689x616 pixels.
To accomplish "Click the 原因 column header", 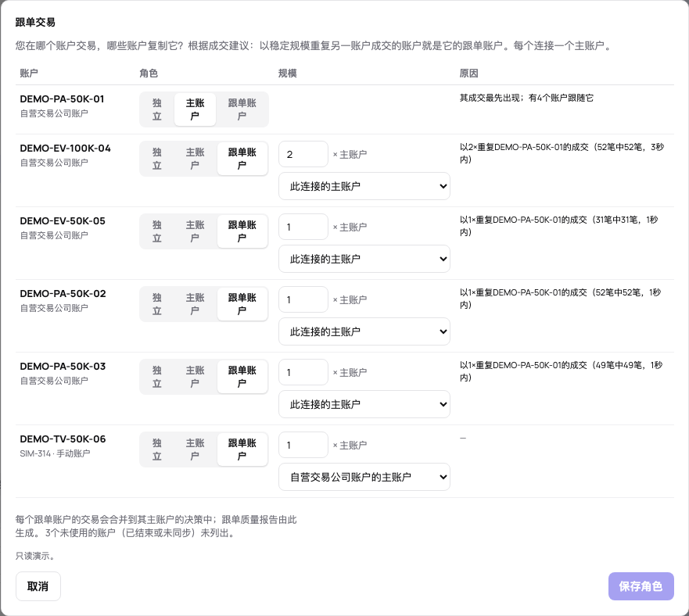I will click(x=469, y=73).
